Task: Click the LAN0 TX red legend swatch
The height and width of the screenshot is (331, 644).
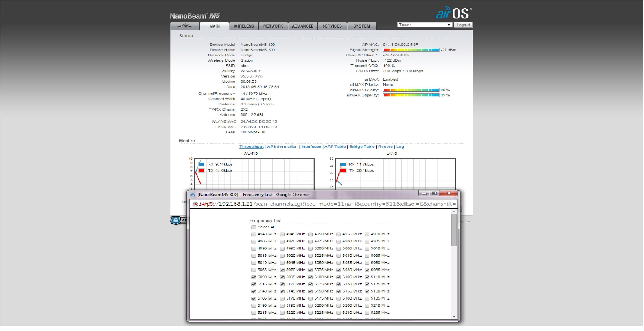Action: click(x=343, y=171)
